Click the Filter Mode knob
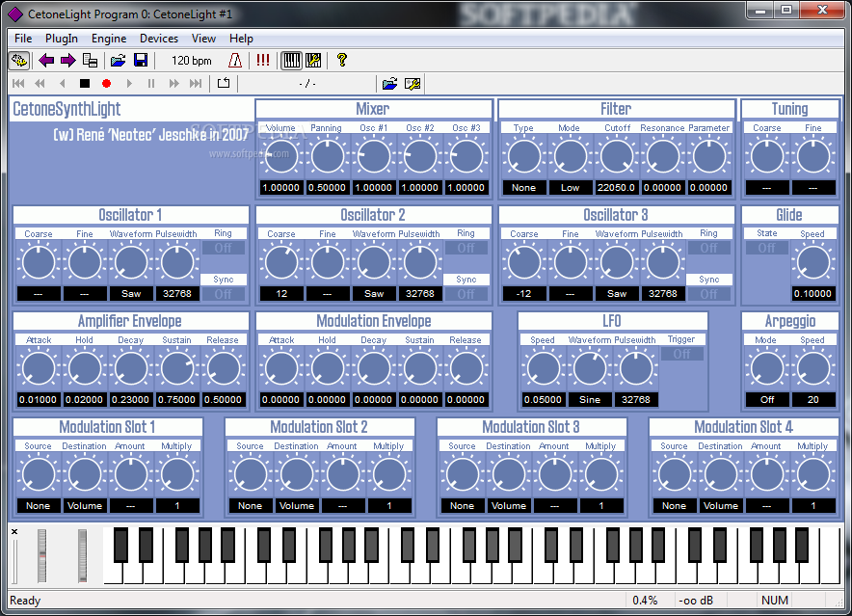 coord(570,156)
